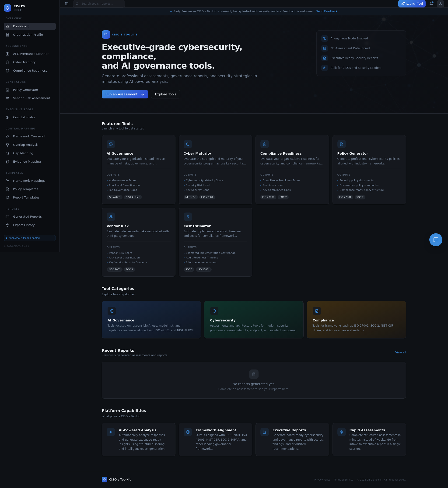This screenshot has width=448, height=488.
Task: Click the Executive Reports chart icon
Action: (265, 432)
